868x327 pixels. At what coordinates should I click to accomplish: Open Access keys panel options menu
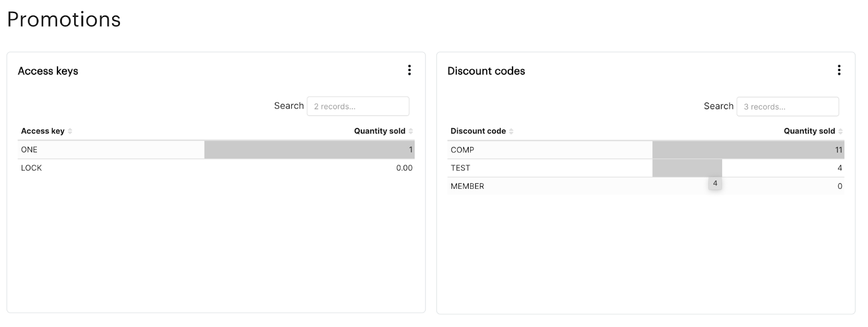pos(409,70)
